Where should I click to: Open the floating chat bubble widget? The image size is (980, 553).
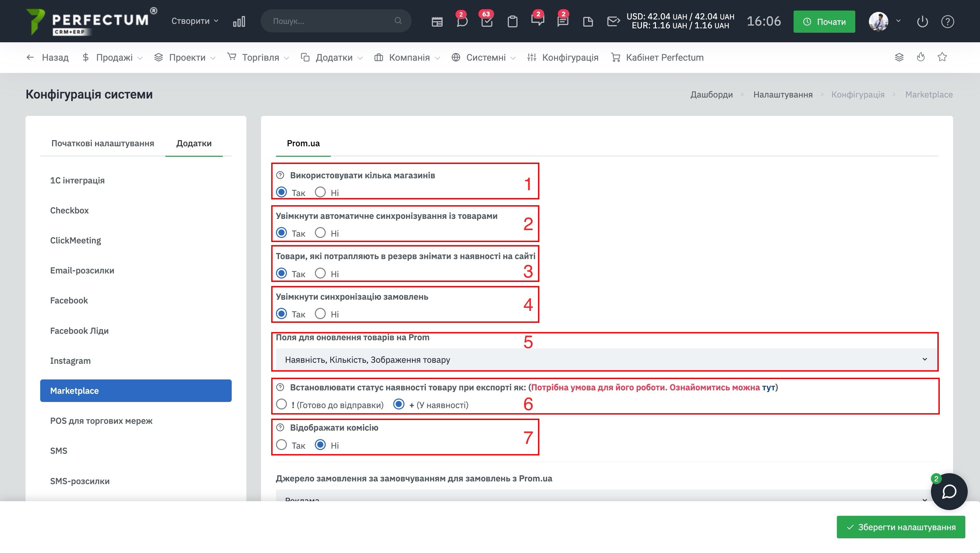tap(949, 491)
